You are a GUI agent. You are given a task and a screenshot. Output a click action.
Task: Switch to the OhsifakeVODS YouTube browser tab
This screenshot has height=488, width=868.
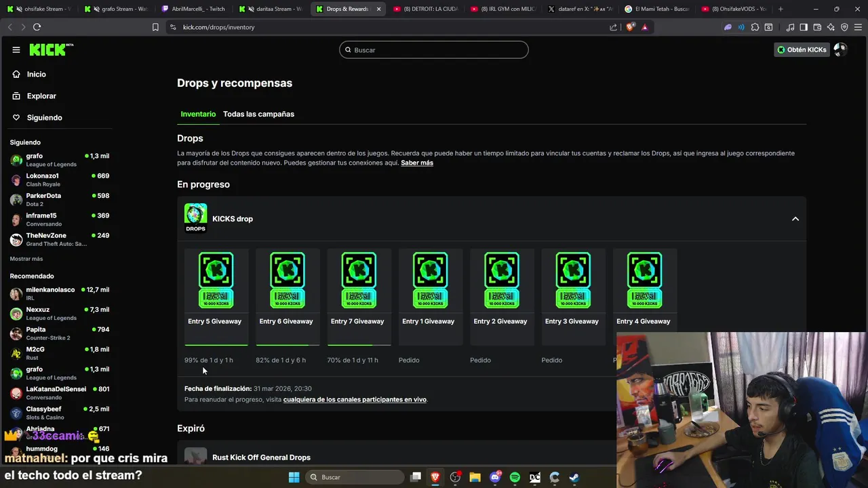734,9
